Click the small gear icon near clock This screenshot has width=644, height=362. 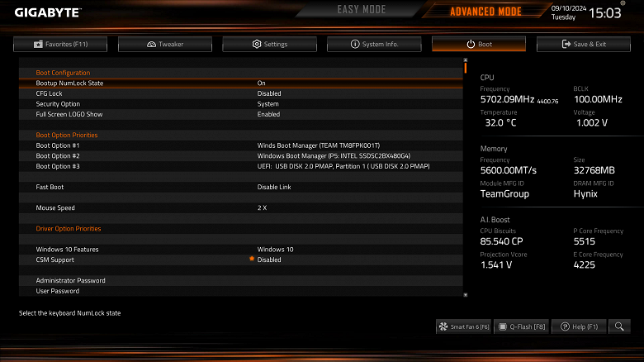coord(623,2)
